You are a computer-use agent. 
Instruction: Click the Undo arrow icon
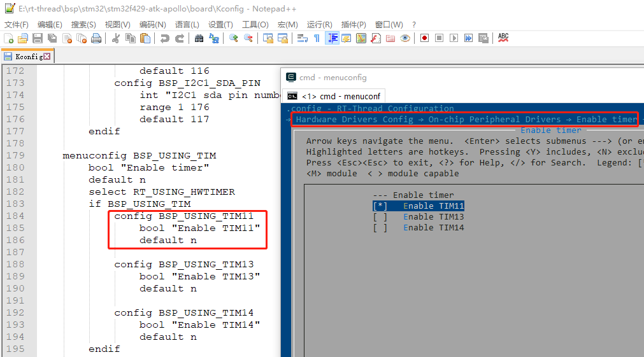click(x=165, y=38)
